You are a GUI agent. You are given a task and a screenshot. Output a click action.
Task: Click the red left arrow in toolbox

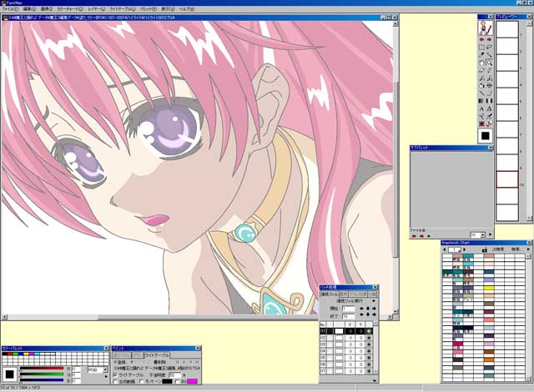[x=481, y=39]
